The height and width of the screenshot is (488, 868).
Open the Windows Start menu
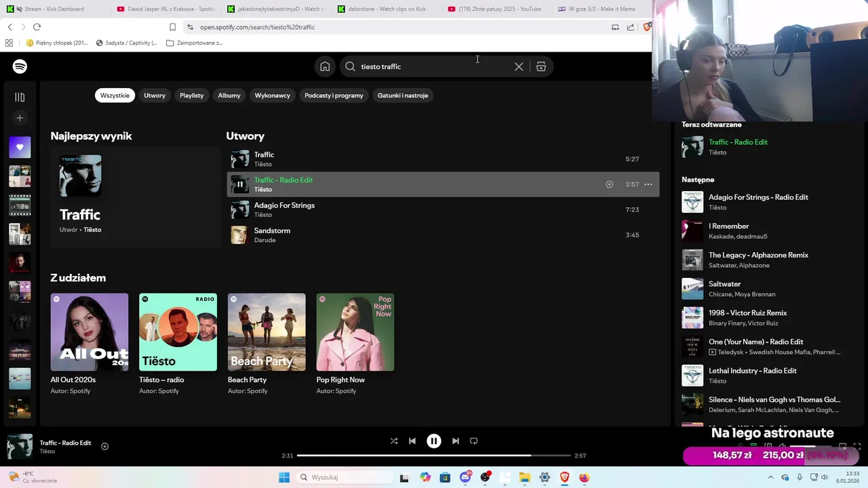tap(284, 477)
